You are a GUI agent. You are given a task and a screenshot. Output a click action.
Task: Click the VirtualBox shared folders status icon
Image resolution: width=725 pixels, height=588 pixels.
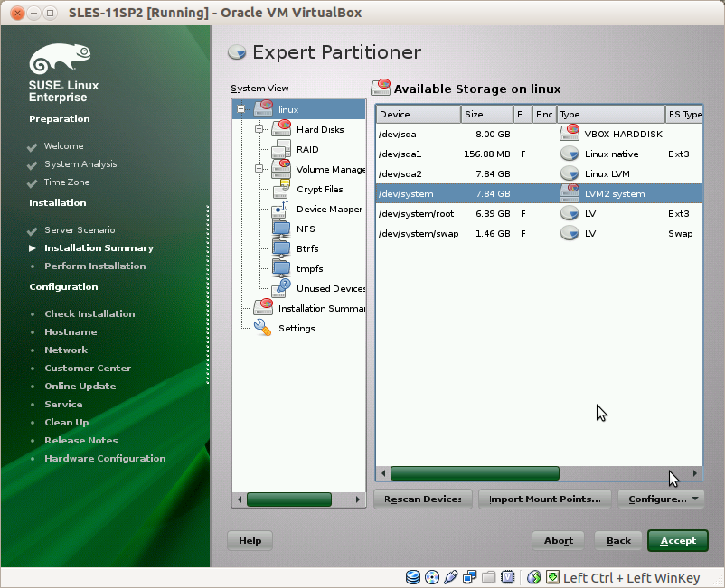[489, 577]
